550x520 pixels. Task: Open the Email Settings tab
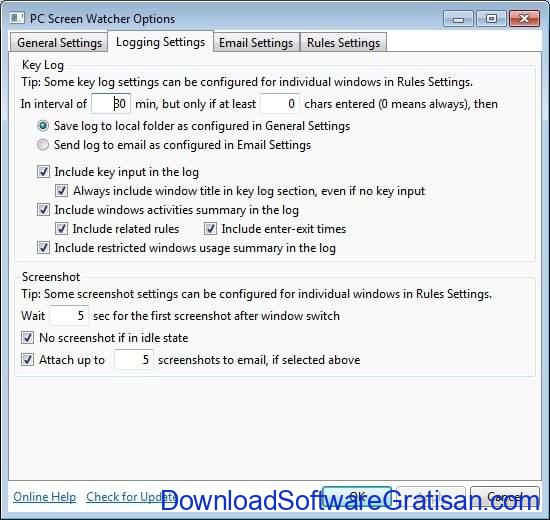(x=256, y=43)
